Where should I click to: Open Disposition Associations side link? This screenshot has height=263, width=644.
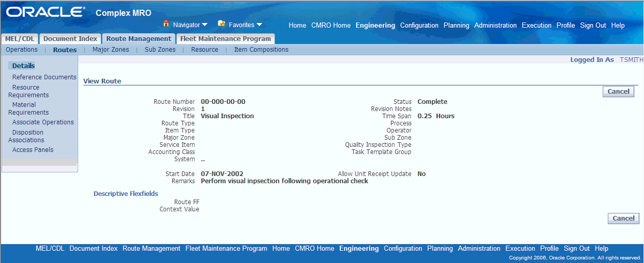coord(27,136)
